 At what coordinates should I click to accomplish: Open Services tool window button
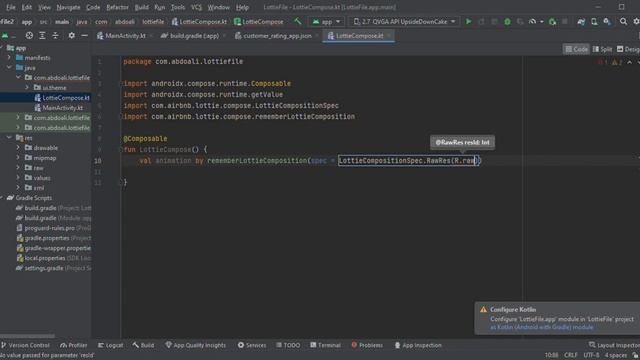252,345
